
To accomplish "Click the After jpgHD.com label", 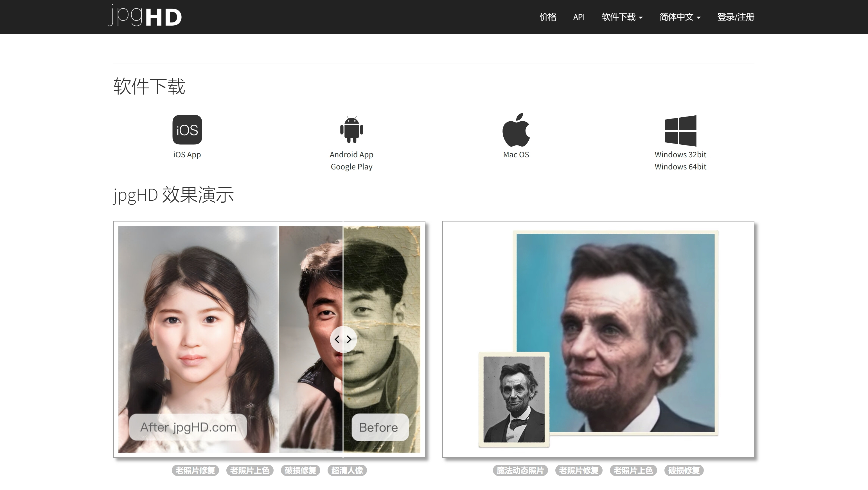I will coord(188,427).
